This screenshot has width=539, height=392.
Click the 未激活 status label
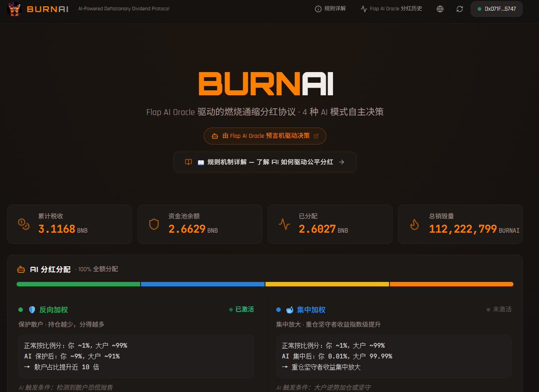pos(499,309)
